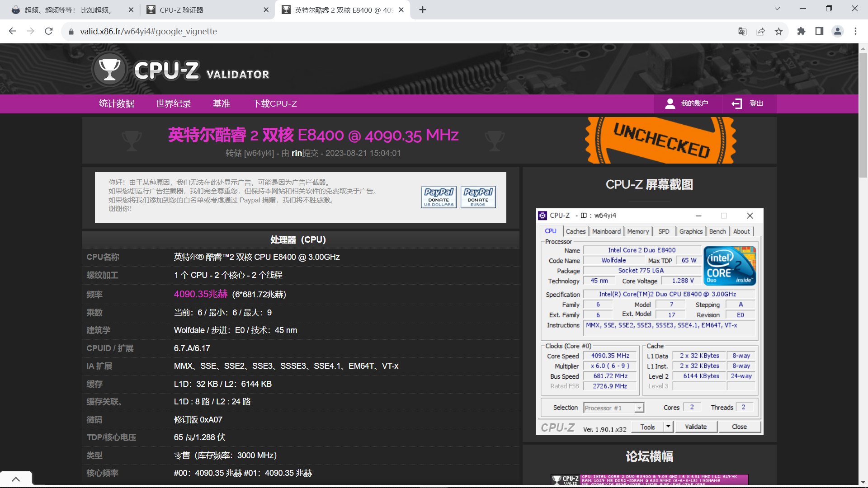The height and width of the screenshot is (488, 868).
Task: Toggle the browser side panel icon
Action: coord(819,31)
